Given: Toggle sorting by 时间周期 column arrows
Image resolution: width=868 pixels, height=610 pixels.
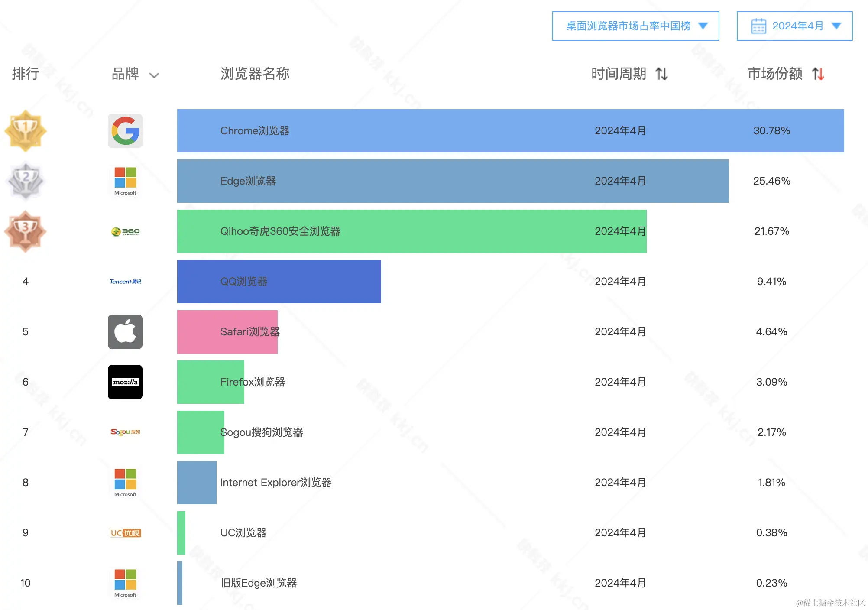Looking at the screenshot, I should (661, 74).
